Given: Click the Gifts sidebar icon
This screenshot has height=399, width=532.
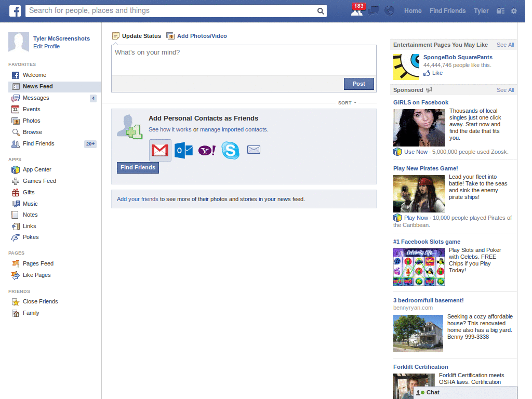Looking at the screenshot, I should 16,192.
